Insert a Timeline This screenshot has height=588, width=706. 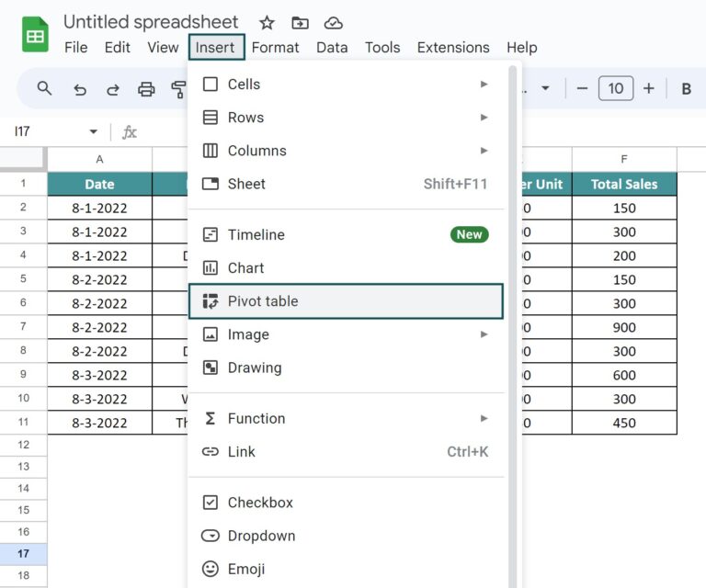pyautogui.click(x=346, y=235)
